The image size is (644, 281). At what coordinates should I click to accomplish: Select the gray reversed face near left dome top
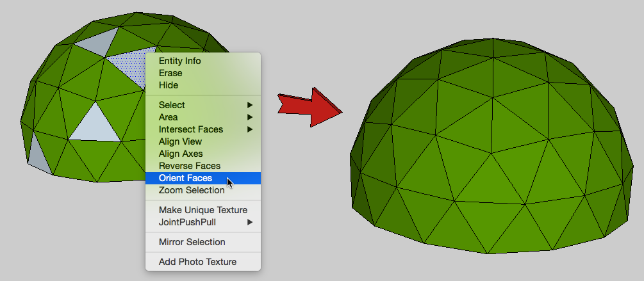(99, 43)
